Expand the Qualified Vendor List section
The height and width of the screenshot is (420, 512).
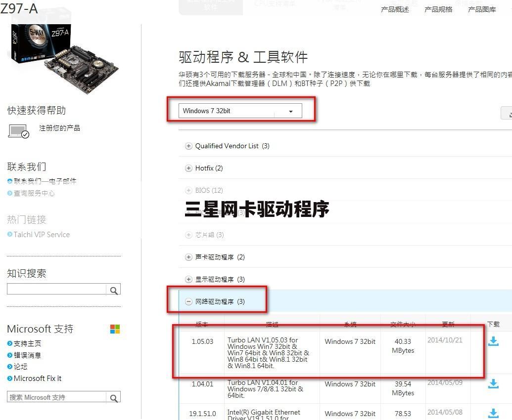coord(188,146)
